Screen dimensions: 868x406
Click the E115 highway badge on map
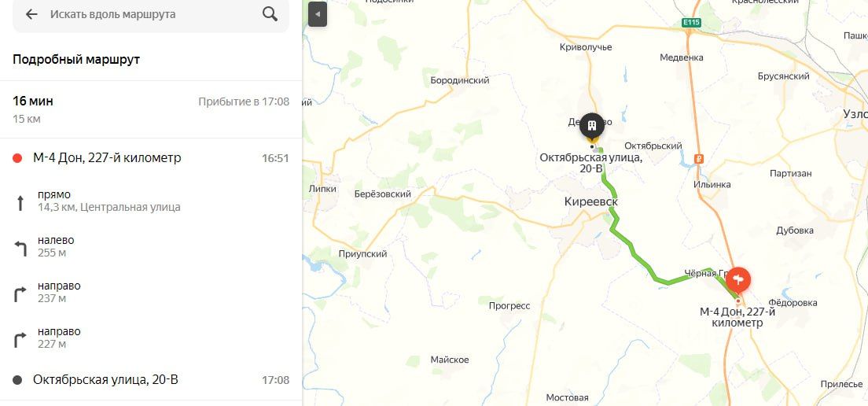(692, 23)
